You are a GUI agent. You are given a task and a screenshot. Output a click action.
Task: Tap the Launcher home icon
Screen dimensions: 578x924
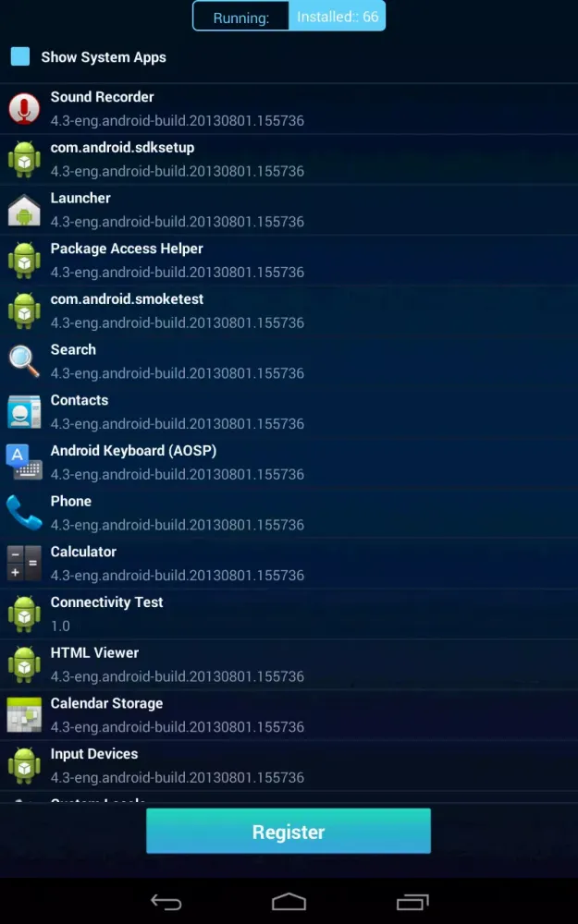click(x=24, y=211)
